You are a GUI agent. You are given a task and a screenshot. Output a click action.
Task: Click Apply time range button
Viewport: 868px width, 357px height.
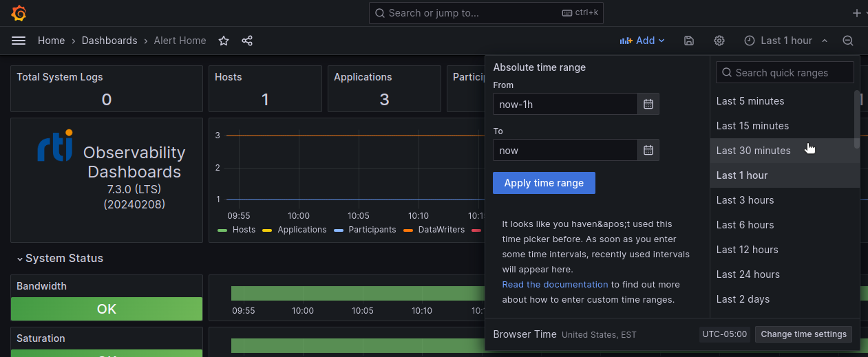tap(544, 183)
